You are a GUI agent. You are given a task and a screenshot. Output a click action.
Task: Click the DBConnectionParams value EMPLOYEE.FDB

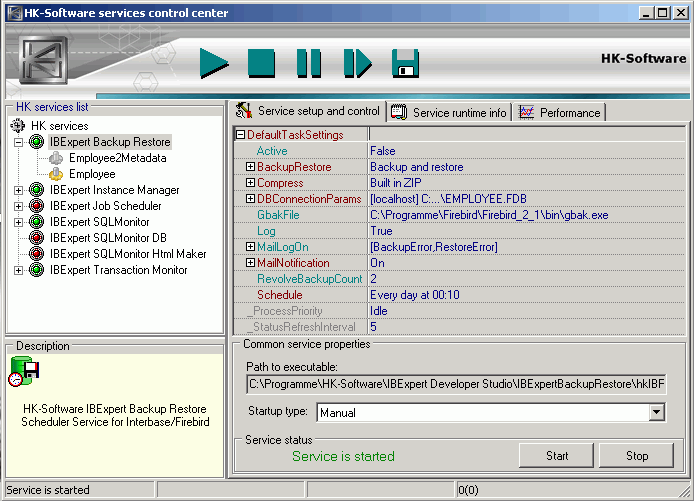coord(448,199)
